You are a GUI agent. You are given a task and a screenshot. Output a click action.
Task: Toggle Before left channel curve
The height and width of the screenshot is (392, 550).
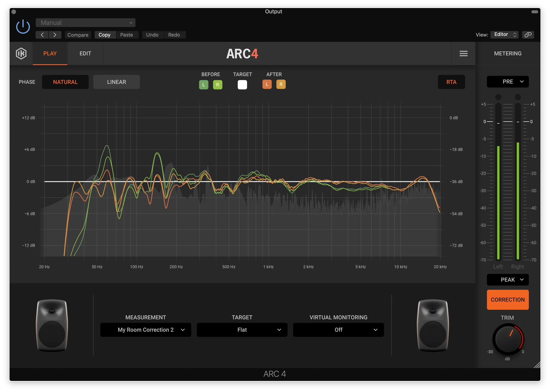[203, 84]
